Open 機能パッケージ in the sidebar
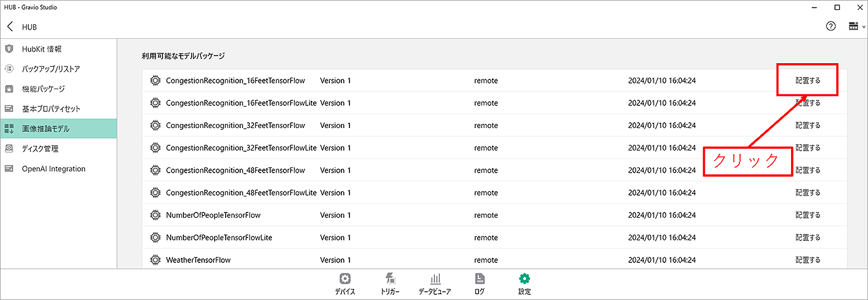The width and height of the screenshot is (868, 300). 58,89
